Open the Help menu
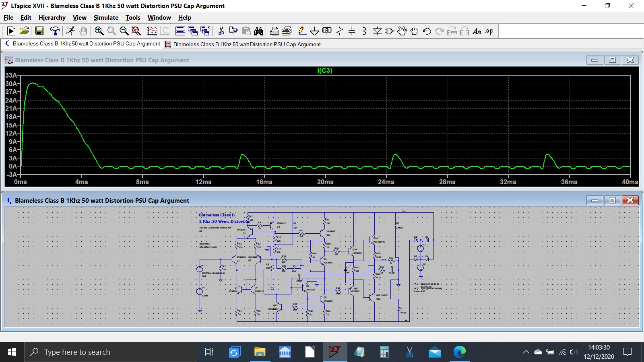 (x=185, y=18)
